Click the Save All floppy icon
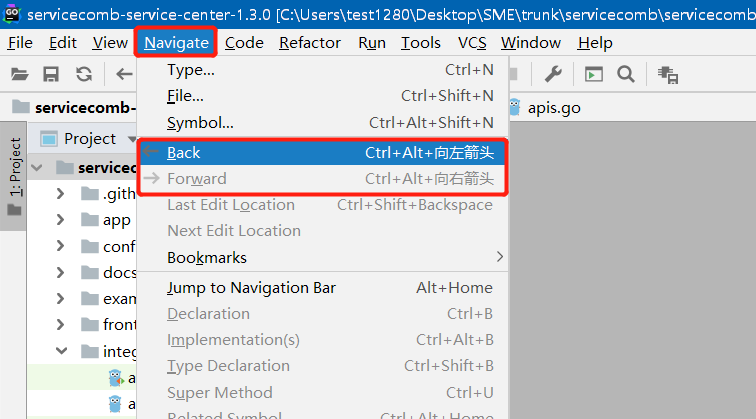 click(51, 74)
